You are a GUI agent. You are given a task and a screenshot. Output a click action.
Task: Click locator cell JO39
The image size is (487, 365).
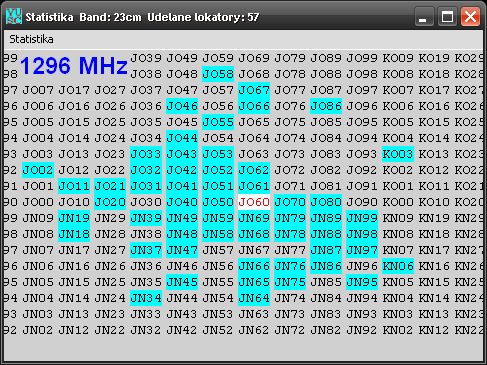coord(146,58)
